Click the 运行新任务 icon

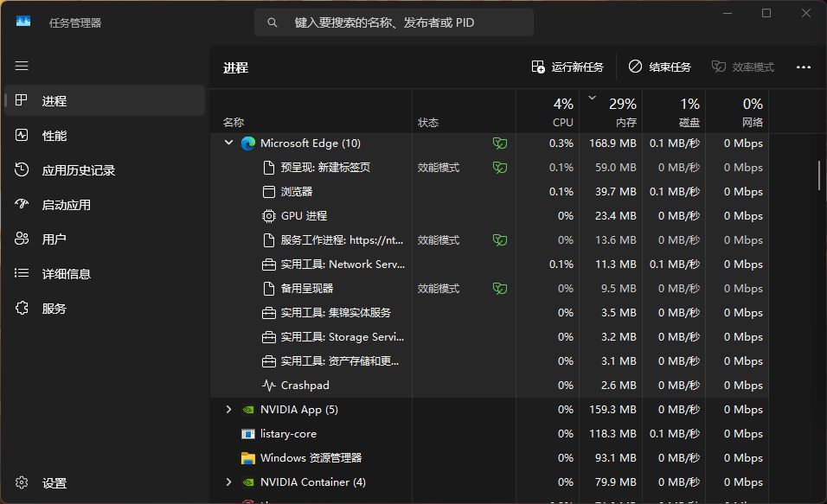tap(538, 67)
